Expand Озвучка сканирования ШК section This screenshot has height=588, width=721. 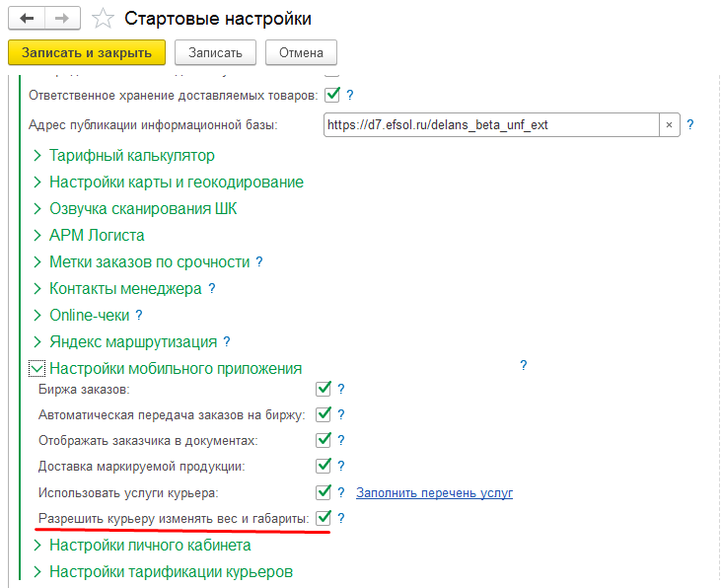coord(37,209)
